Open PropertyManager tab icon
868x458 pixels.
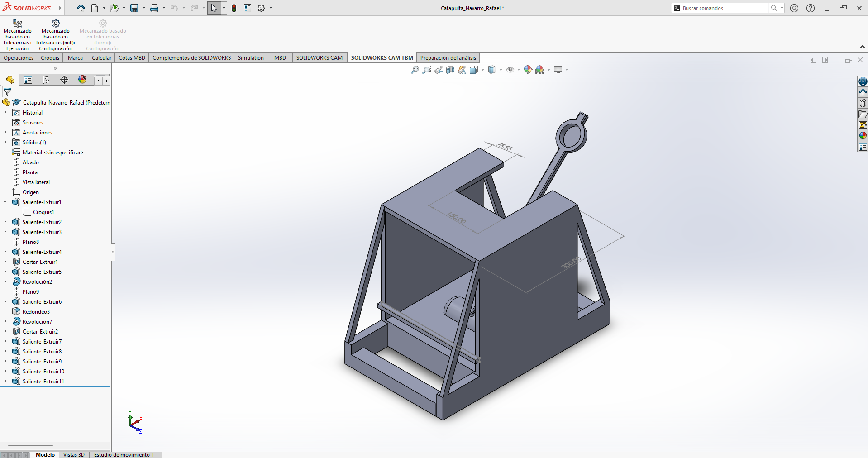(28, 80)
